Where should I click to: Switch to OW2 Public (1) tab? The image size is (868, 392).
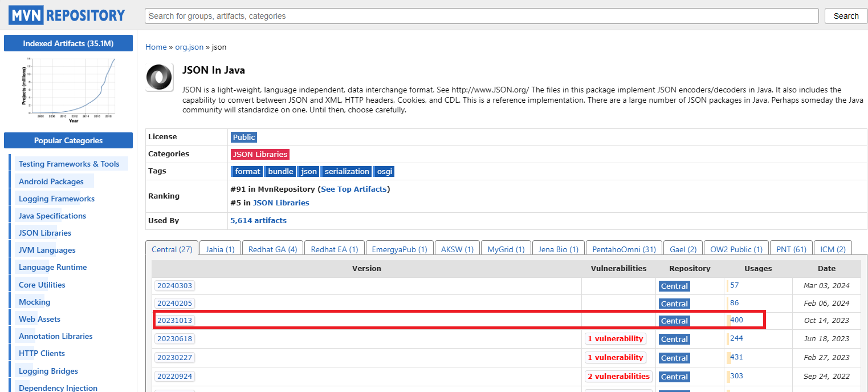736,249
